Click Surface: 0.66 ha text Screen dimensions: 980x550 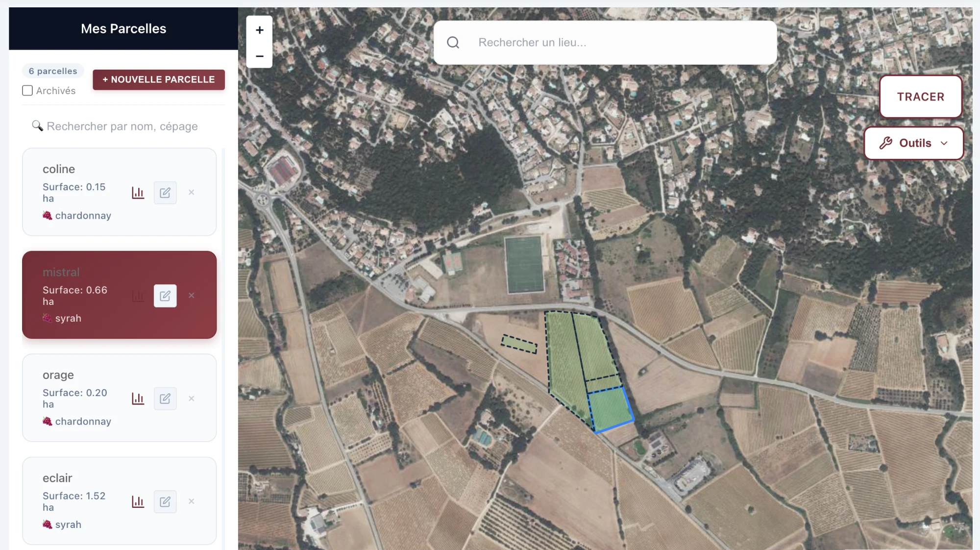75,296
